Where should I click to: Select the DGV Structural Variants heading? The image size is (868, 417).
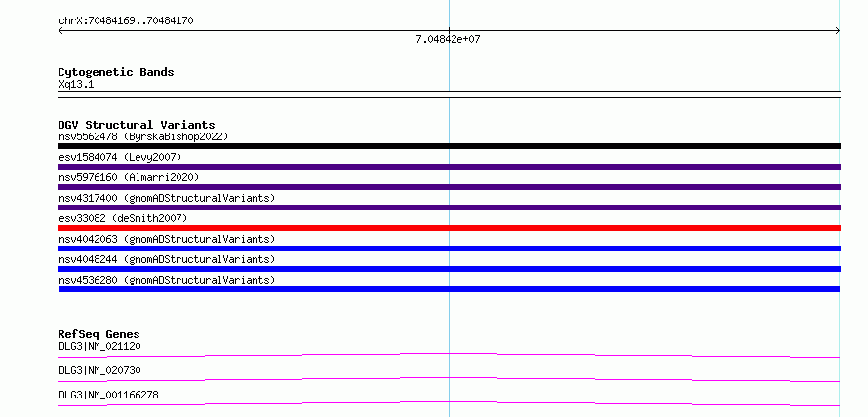pyautogui.click(x=137, y=125)
